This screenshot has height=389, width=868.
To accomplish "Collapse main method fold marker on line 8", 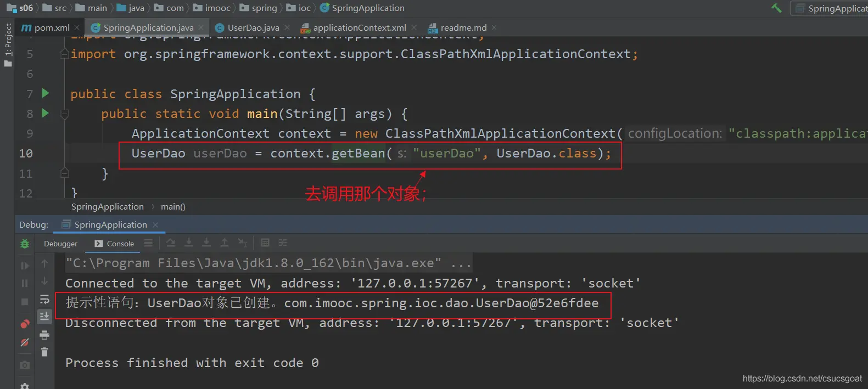I will 64,114.
